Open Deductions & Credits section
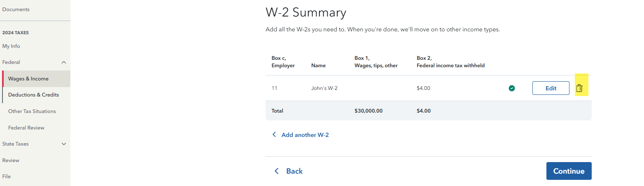This screenshot has height=186, width=644. (x=33, y=95)
